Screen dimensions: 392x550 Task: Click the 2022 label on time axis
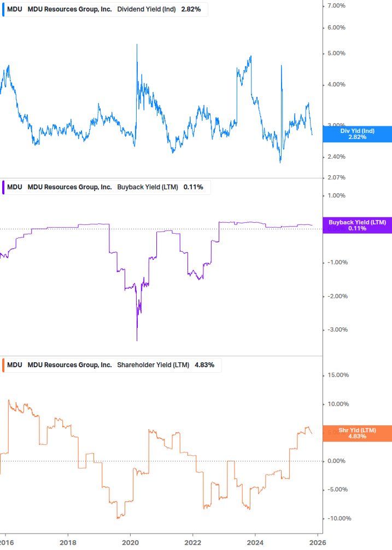[192, 543]
